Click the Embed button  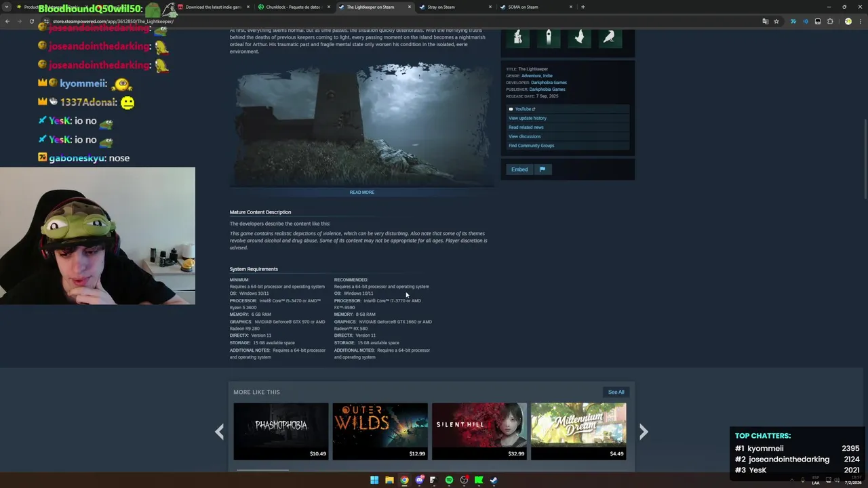coord(519,169)
